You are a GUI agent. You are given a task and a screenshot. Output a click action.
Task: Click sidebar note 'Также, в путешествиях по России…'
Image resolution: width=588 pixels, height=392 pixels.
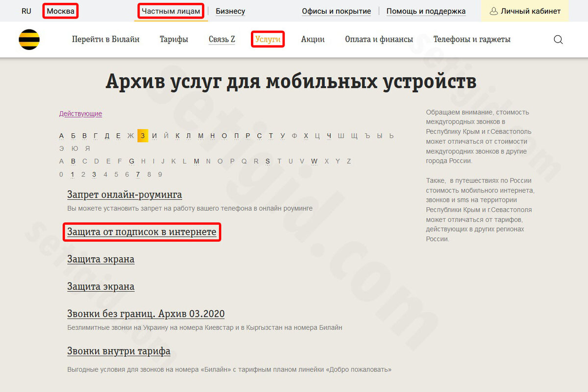click(480, 210)
